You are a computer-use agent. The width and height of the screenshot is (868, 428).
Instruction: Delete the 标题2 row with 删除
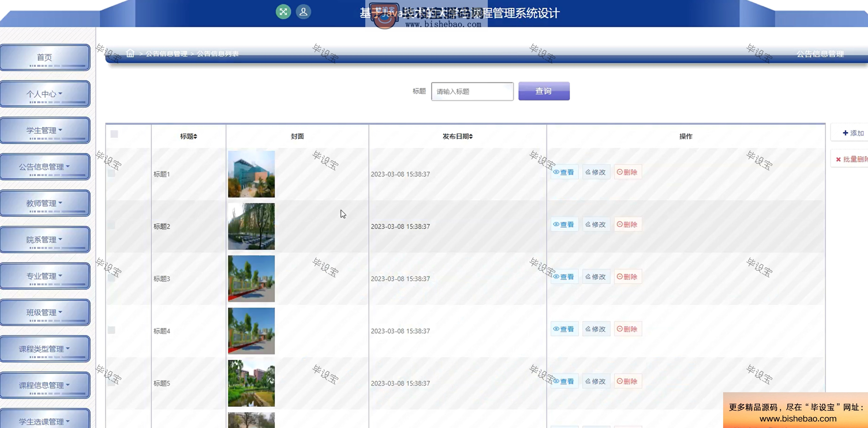(x=628, y=225)
